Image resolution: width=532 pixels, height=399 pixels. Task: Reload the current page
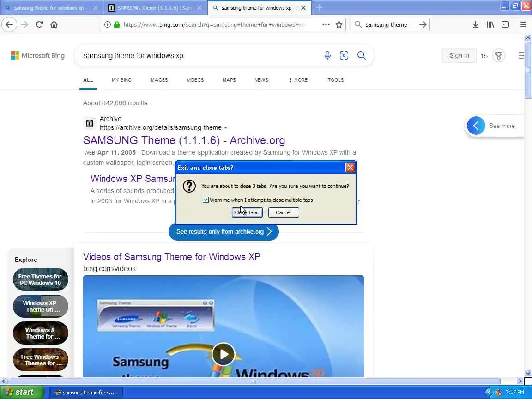tap(39, 24)
